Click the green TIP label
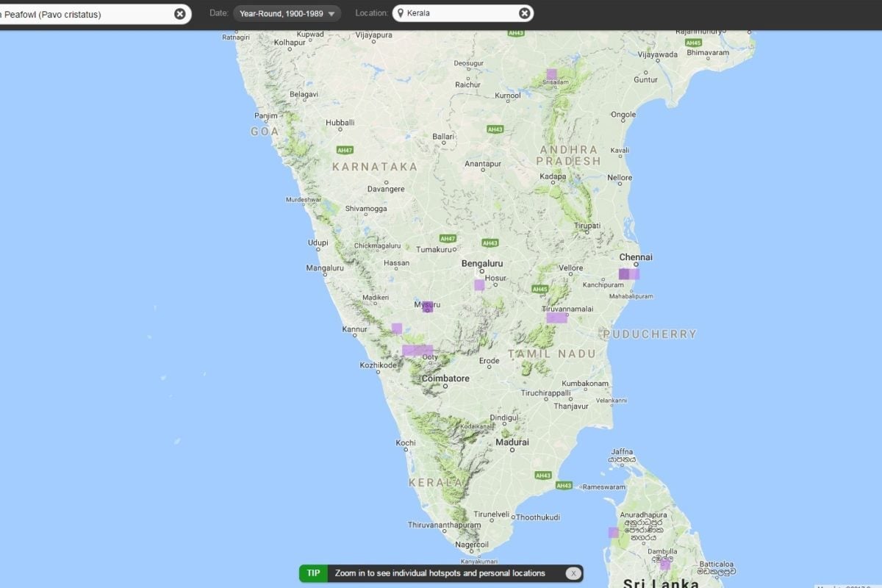Screen dimensions: 882x588 pos(314,573)
